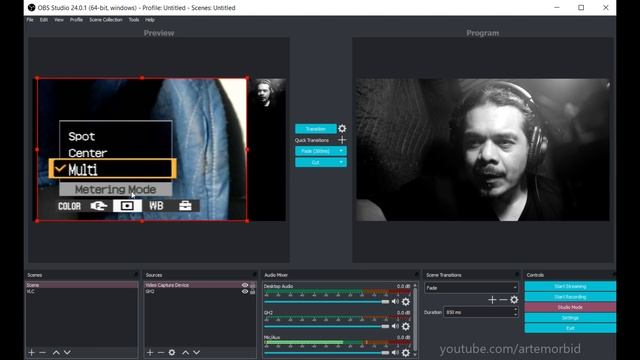The width and height of the screenshot is (640, 360).
Task: Undock the Scene Transitions panel header icon
Action: pos(517,275)
